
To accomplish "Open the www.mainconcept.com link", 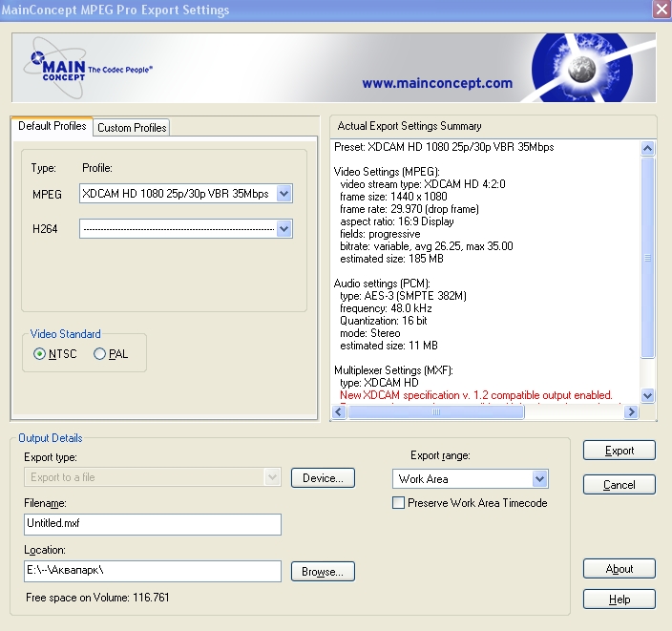I will [x=437, y=83].
